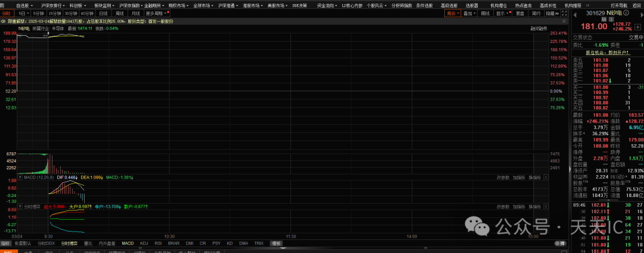Viewport: 644px width, 253px height.
Task: Select KDJ indicator
Action: (x=144, y=243)
